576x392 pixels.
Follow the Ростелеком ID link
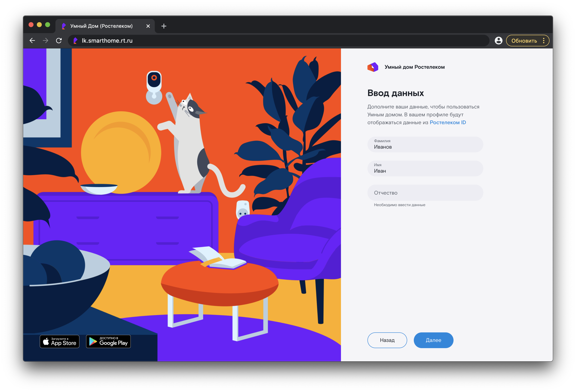coord(448,123)
